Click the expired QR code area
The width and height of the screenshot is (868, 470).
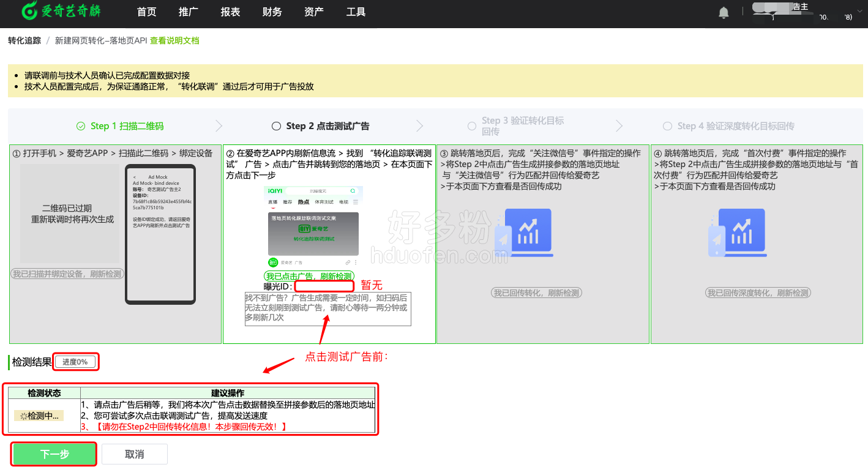70,214
